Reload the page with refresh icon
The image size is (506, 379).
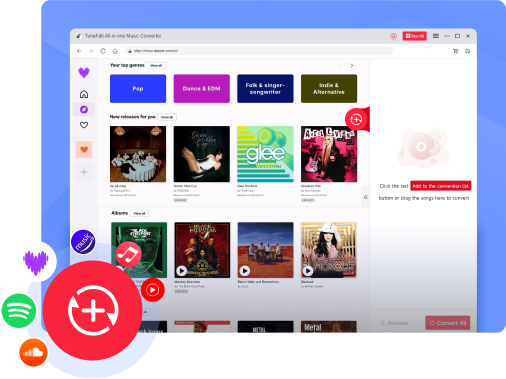[103, 51]
